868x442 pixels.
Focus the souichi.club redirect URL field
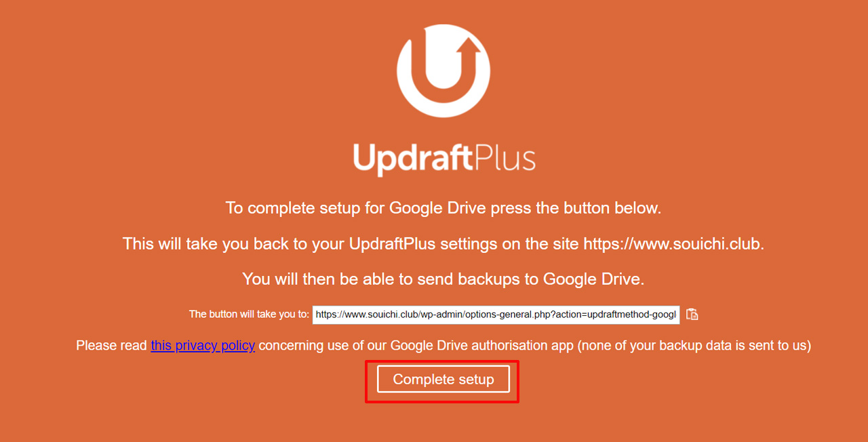click(496, 315)
